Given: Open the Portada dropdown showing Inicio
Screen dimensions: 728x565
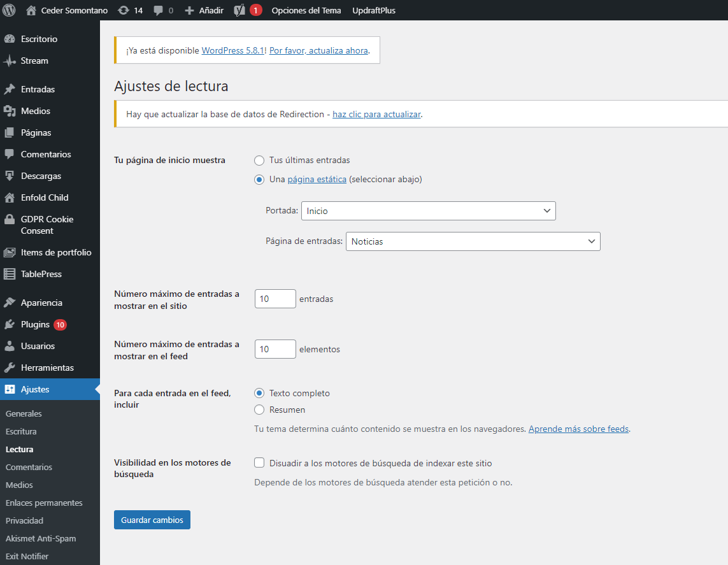Looking at the screenshot, I should click(428, 211).
